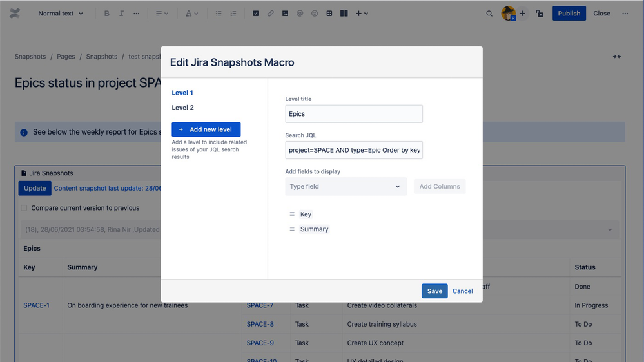The width and height of the screenshot is (644, 362).
Task: Open page restrictions lock icon
Action: [540, 14]
